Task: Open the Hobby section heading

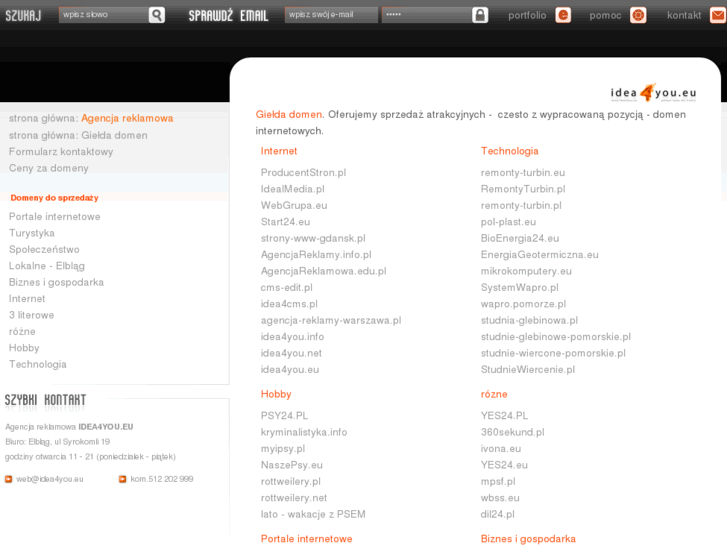Action: tap(276, 394)
